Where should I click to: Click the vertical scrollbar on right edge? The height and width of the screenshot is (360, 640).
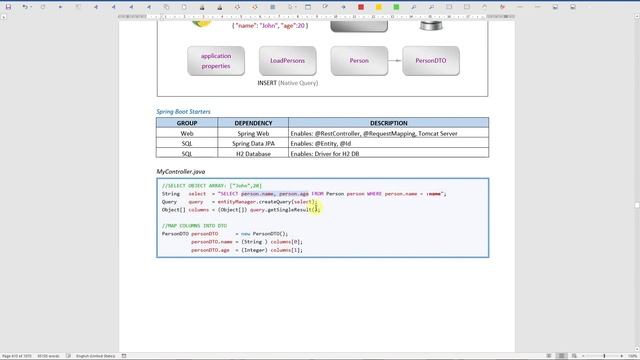click(637, 184)
